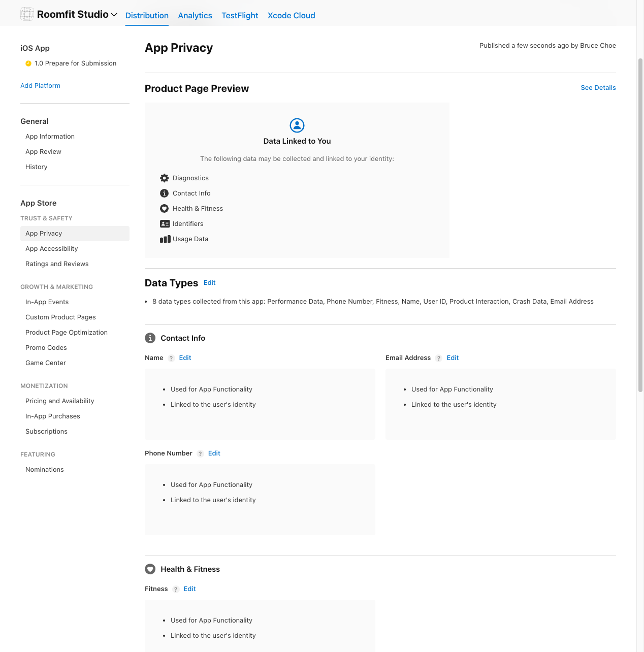This screenshot has width=644, height=652.
Task: Open the TestFlight tab
Action: coord(240,15)
